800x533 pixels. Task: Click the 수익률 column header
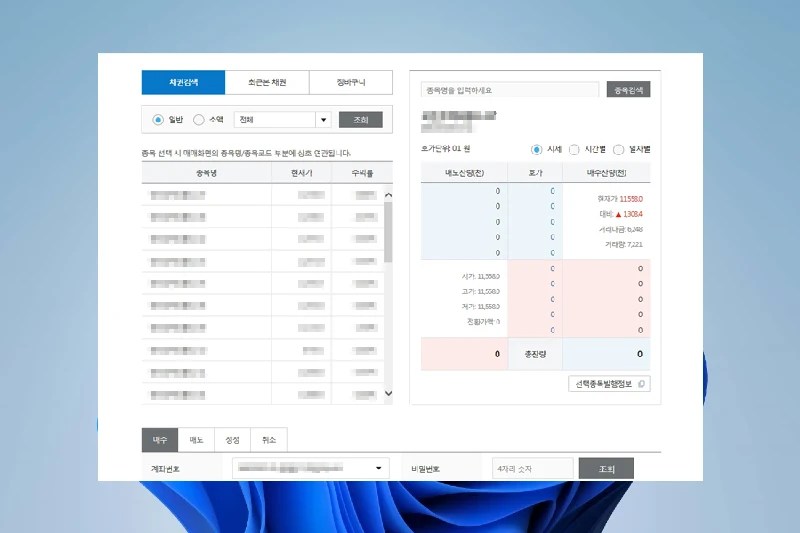pos(362,173)
